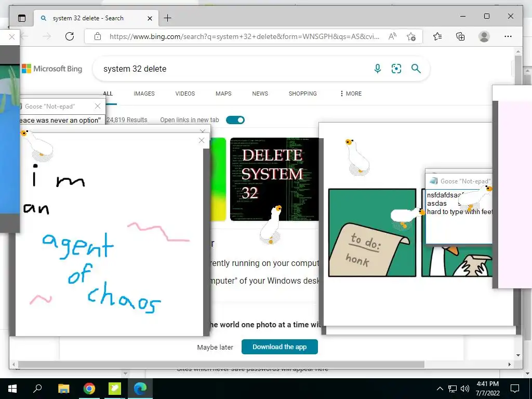Viewport: 532px width, 399px height.
Task: Switch to the IMAGES results tab
Action: [x=144, y=94]
